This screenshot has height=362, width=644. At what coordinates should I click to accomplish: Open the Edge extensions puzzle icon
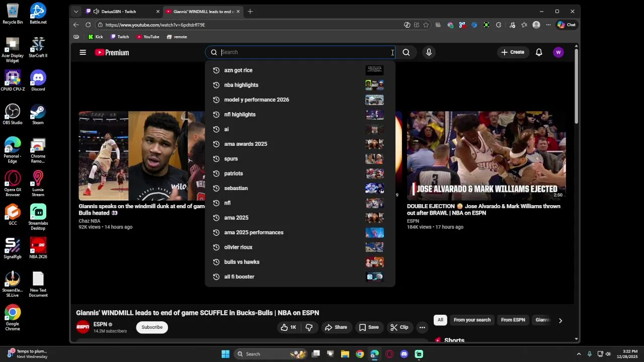(x=499, y=25)
